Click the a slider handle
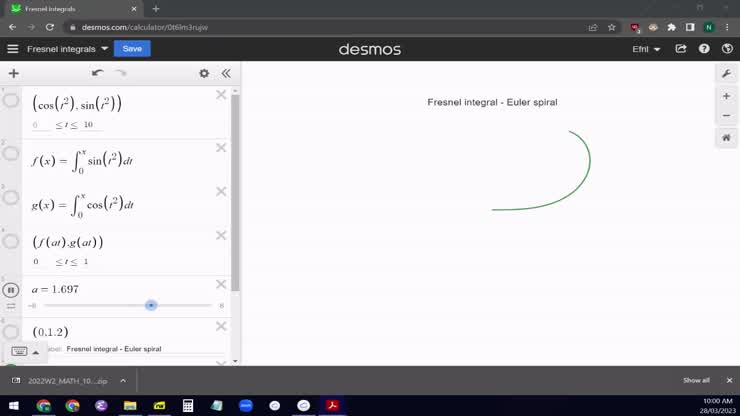 (x=151, y=305)
